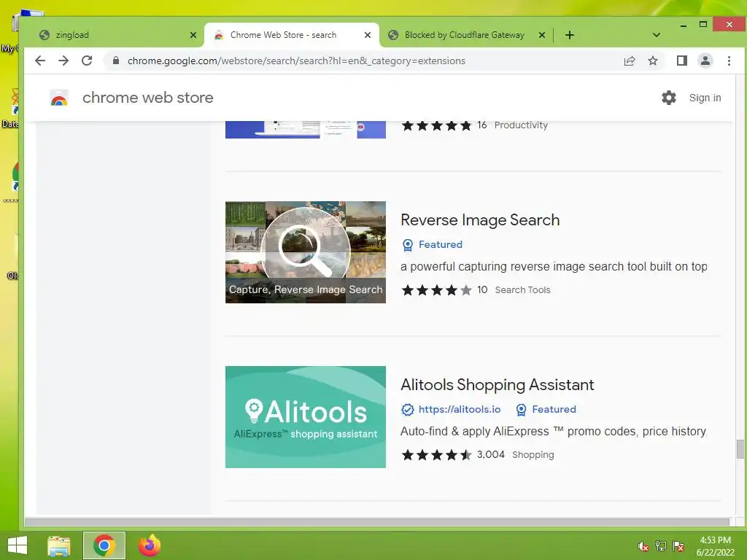747x560 pixels.
Task: Click the muted volume tray icon
Action: coord(643,546)
